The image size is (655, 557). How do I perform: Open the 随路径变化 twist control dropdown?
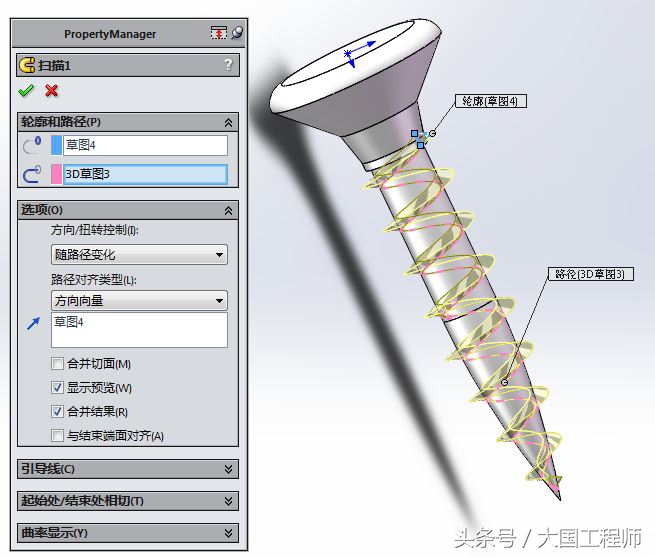(139, 254)
